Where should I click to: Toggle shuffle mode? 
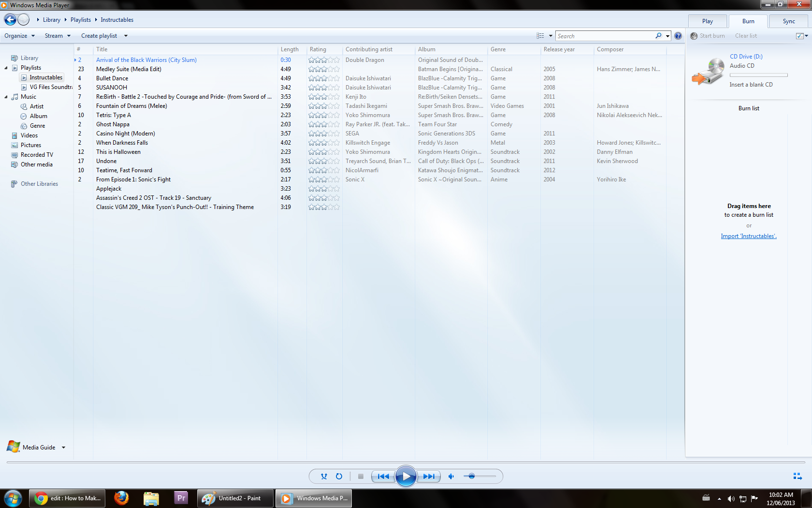(324, 477)
